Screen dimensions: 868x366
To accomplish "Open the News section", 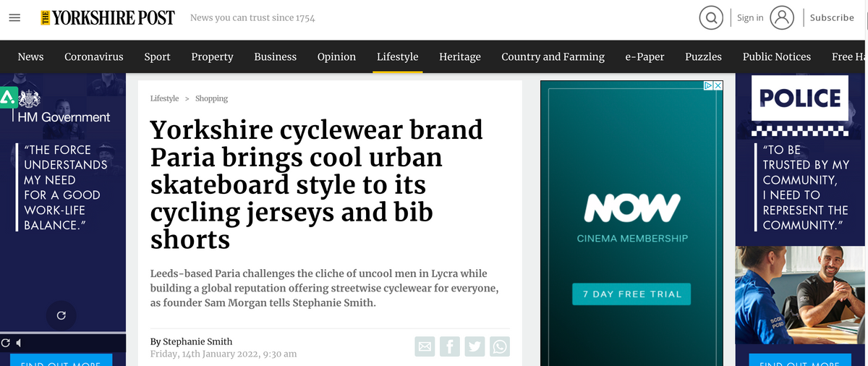I will [x=30, y=56].
